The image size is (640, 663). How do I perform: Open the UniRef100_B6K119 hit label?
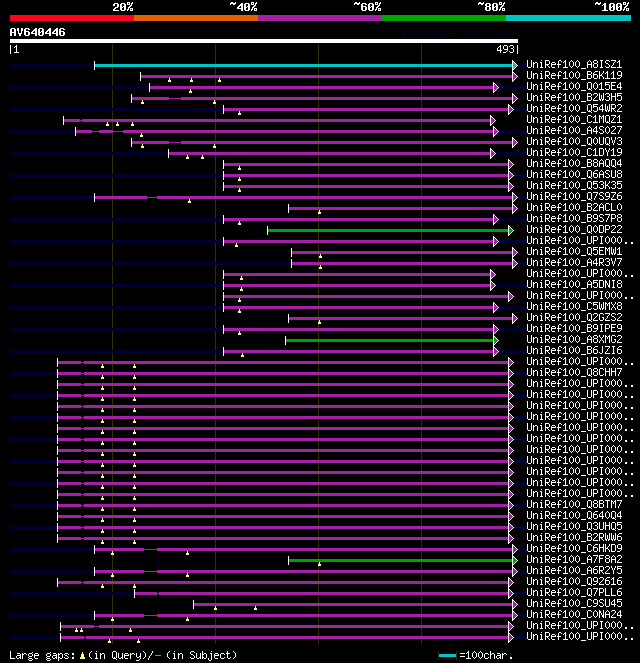(574, 75)
